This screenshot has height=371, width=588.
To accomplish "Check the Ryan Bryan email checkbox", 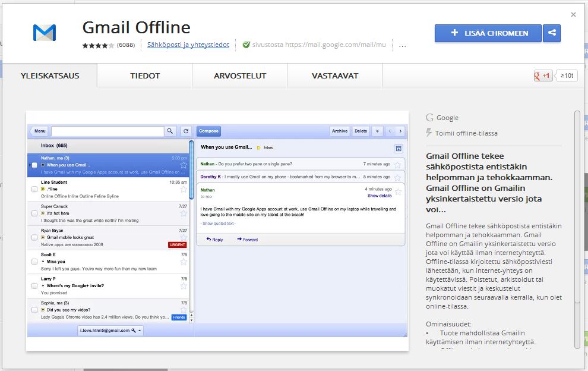I will click(34, 238).
